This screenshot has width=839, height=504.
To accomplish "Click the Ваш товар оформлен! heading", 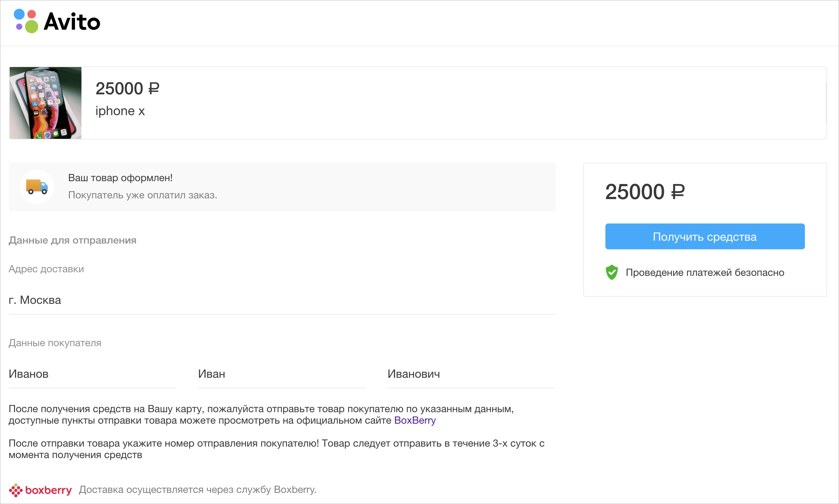I will (x=121, y=178).
